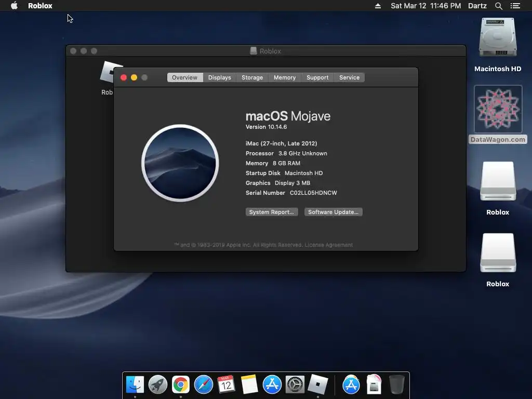Select the Graphics Display 3 MB line
Screen dimensions: 532x399
point(278,183)
